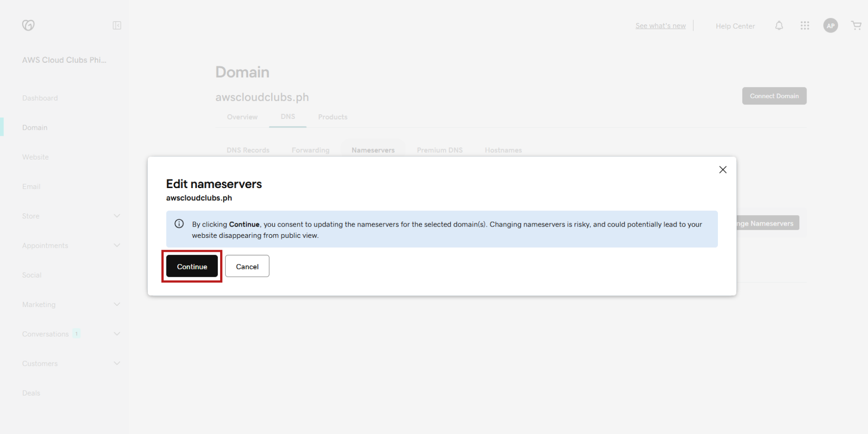Select the DNS tab
The image size is (868, 434).
click(x=288, y=117)
